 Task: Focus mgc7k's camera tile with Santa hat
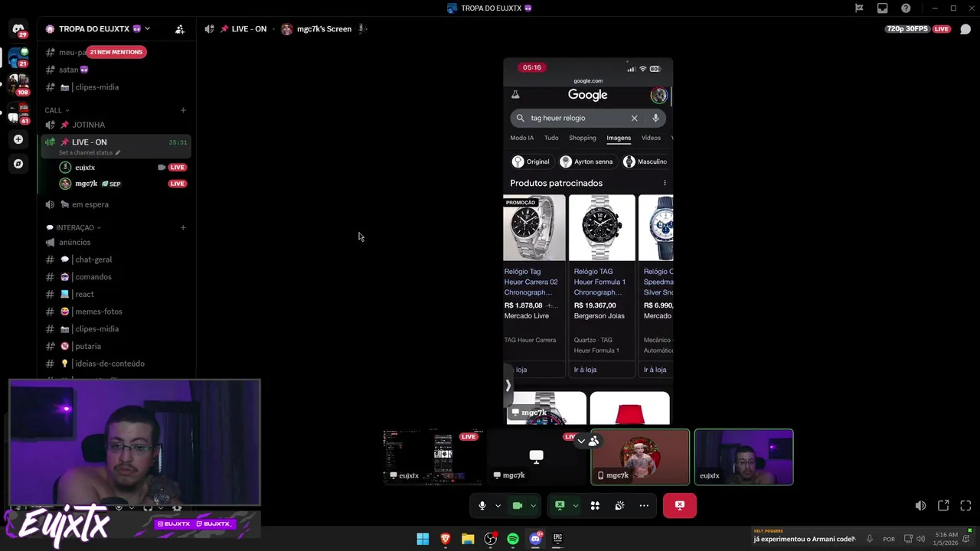(x=640, y=457)
